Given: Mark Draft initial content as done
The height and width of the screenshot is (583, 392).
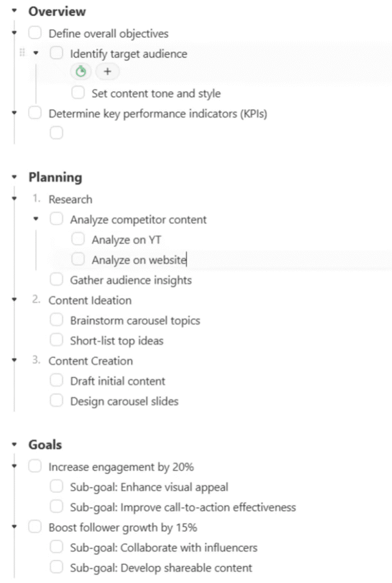Looking at the screenshot, I should click(x=56, y=380).
